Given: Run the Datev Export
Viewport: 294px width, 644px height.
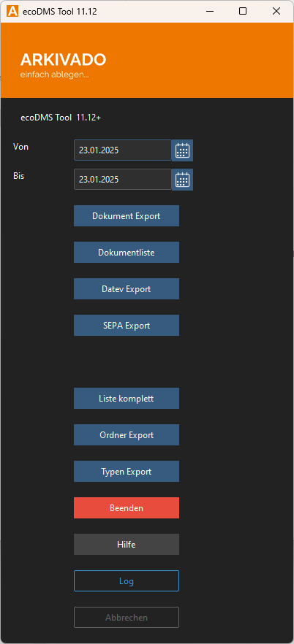Looking at the screenshot, I should (127, 288).
